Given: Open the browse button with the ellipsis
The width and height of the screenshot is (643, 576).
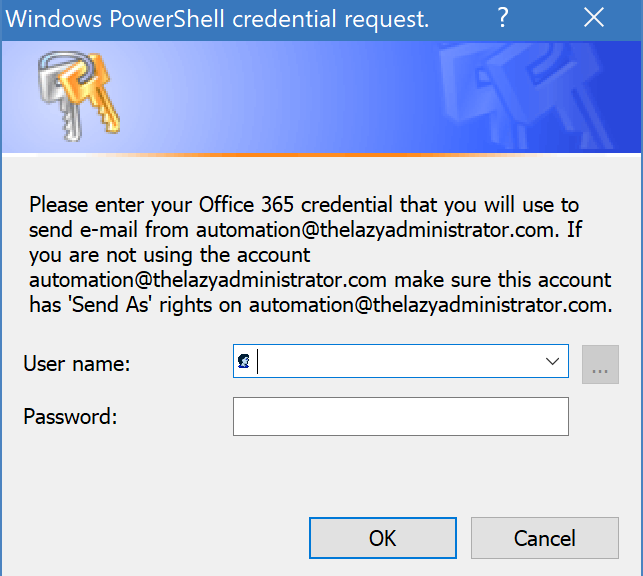Looking at the screenshot, I should 600,364.
